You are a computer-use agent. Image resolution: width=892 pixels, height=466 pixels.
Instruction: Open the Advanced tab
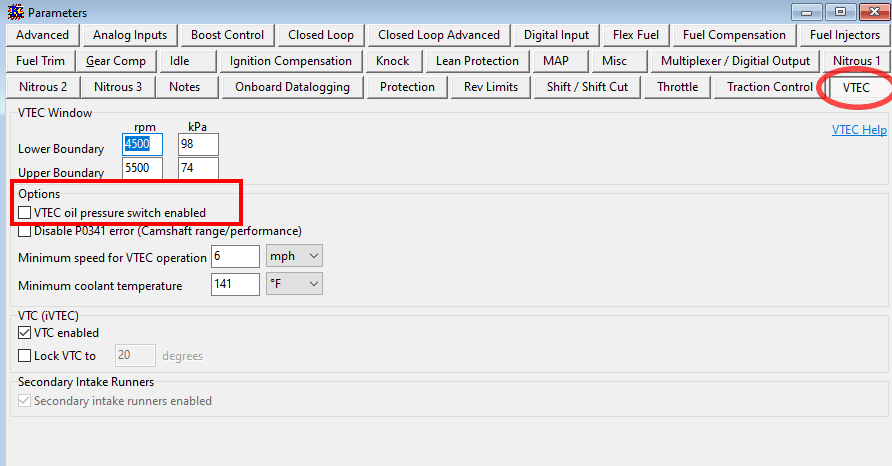point(42,35)
